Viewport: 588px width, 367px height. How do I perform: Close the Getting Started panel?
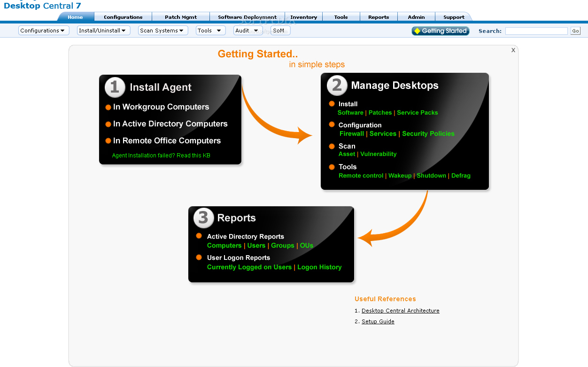point(513,50)
